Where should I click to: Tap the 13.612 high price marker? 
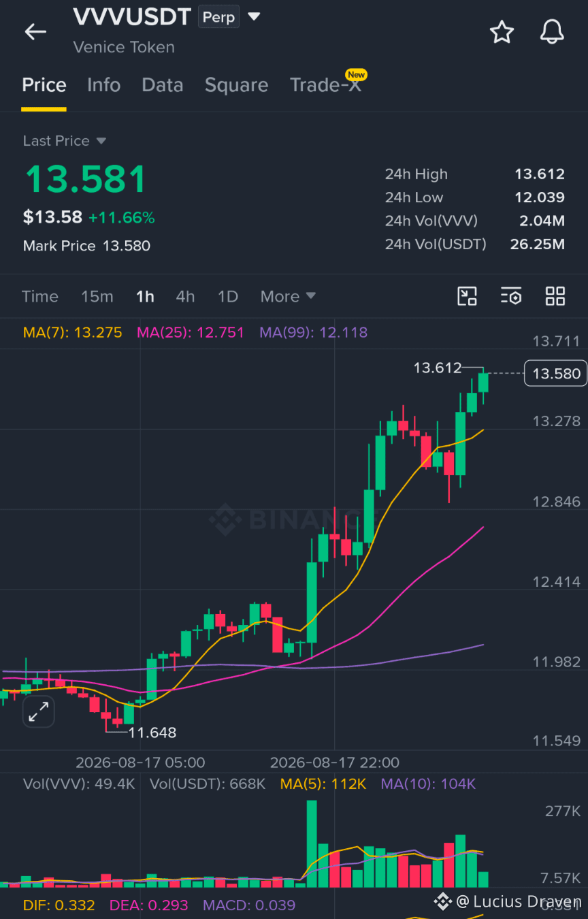coord(438,368)
